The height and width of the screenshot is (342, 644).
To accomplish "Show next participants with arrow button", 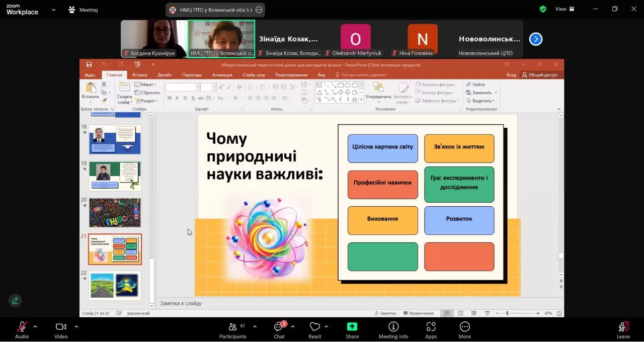I will 536,39.
